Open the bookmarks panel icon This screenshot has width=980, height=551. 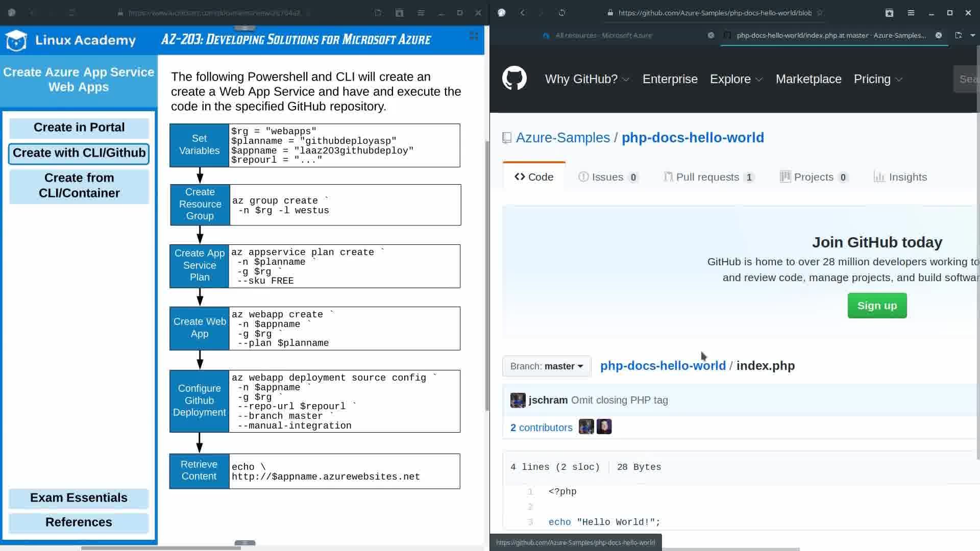[x=889, y=13]
